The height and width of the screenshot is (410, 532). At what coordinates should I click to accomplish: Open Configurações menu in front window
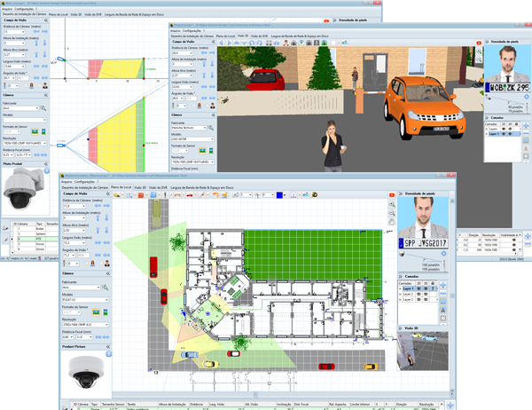85,182
